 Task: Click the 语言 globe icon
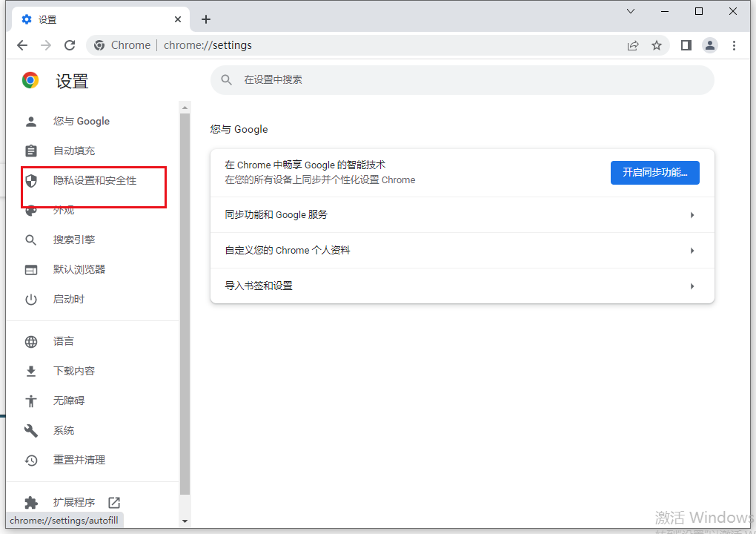31,341
